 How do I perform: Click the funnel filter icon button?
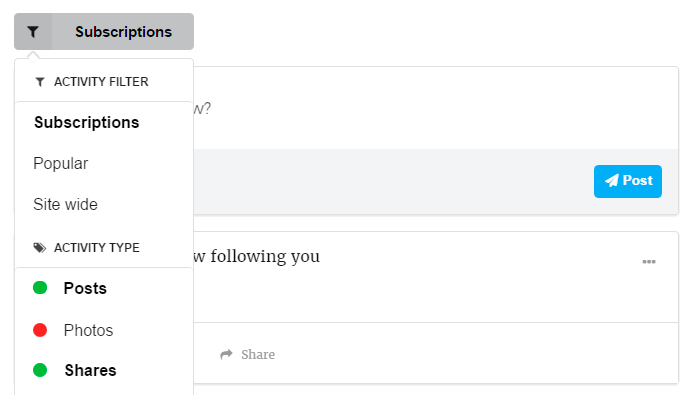point(33,31)
